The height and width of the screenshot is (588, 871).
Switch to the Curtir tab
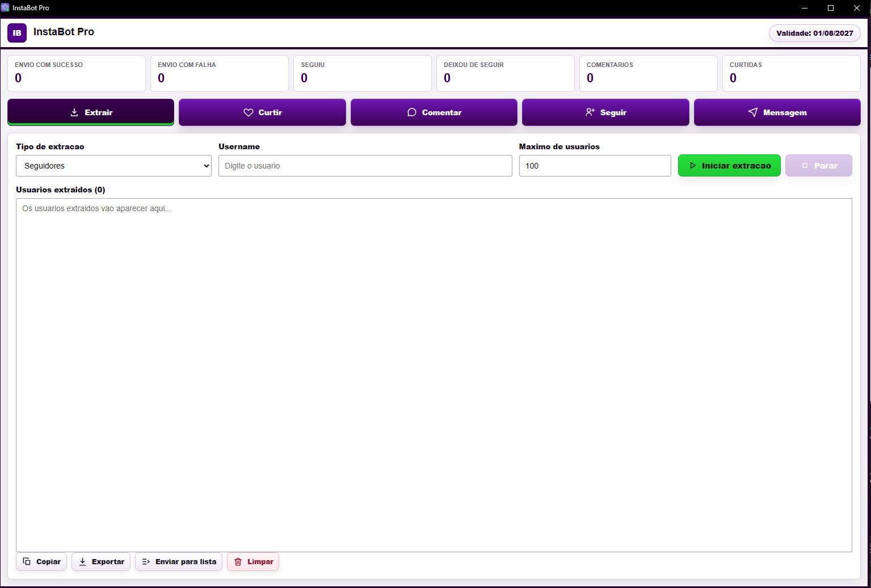tap(262, 112)
